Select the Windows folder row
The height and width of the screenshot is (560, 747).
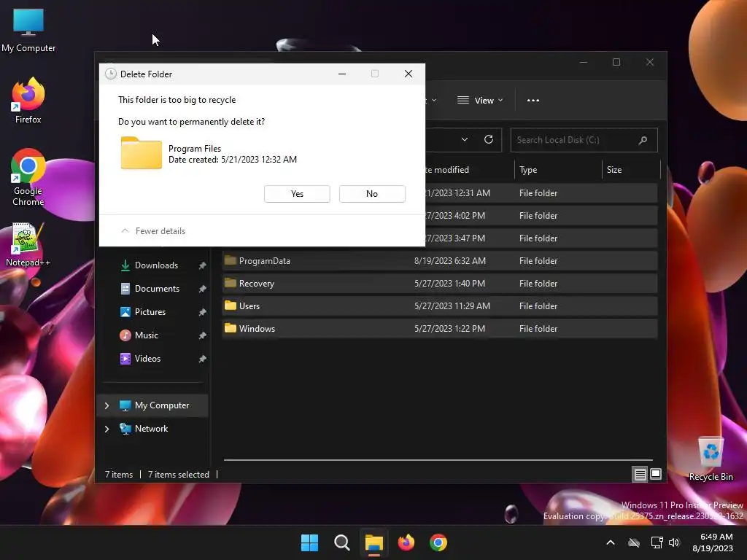tap(440, 329)
